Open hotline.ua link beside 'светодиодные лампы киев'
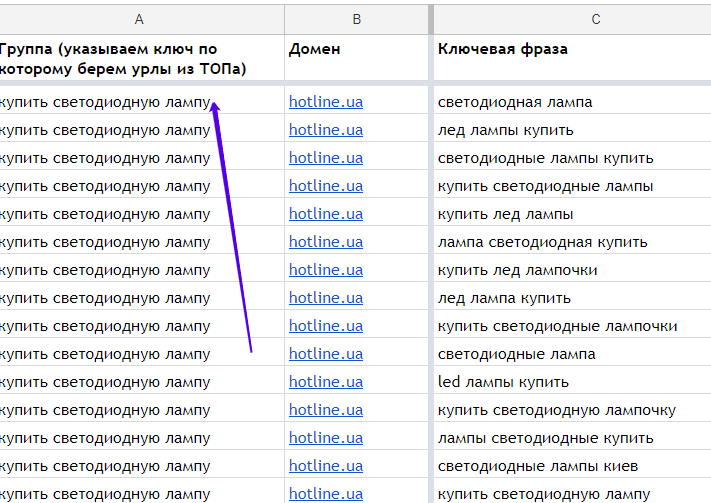 (326, 466)
